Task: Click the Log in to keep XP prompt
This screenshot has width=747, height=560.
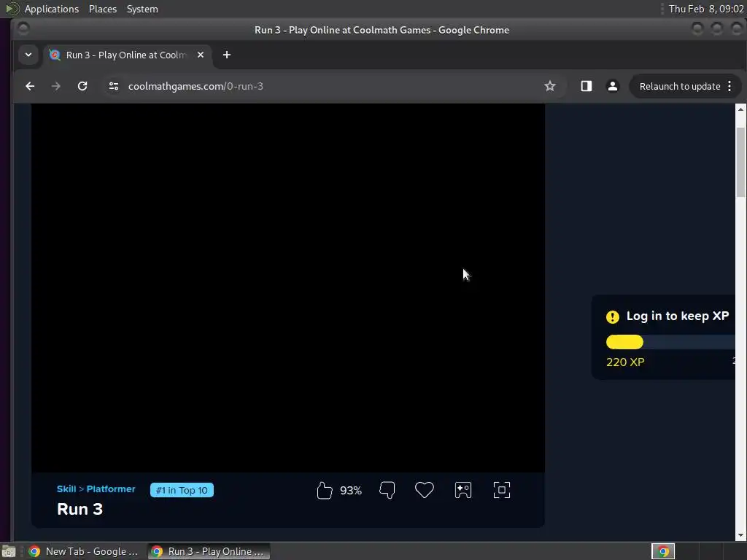Action: (678, 316)
